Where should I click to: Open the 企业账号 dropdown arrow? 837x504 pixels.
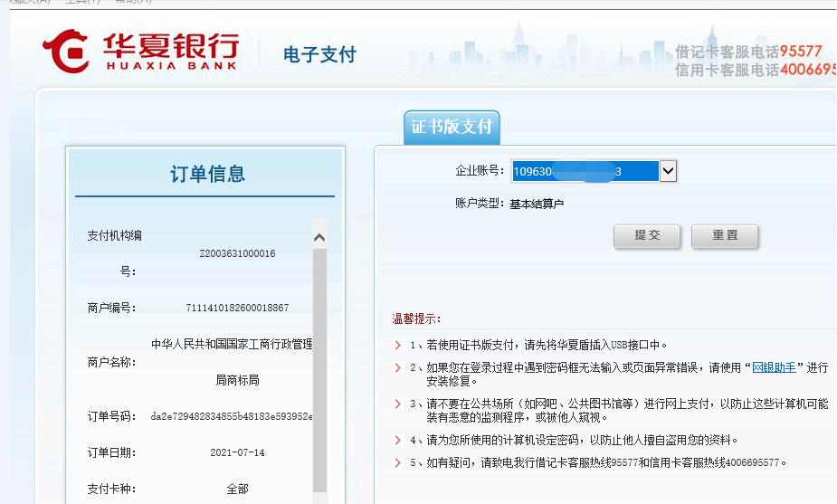pos(668,171)
